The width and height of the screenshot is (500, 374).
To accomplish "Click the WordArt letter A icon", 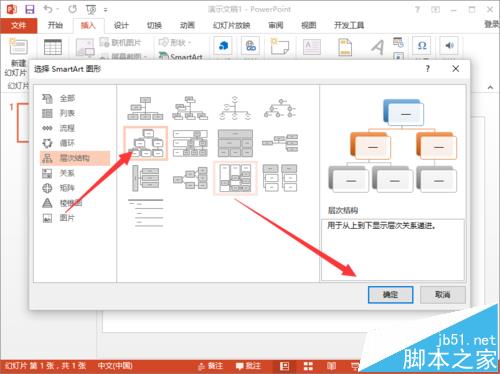I will [378, 47].
